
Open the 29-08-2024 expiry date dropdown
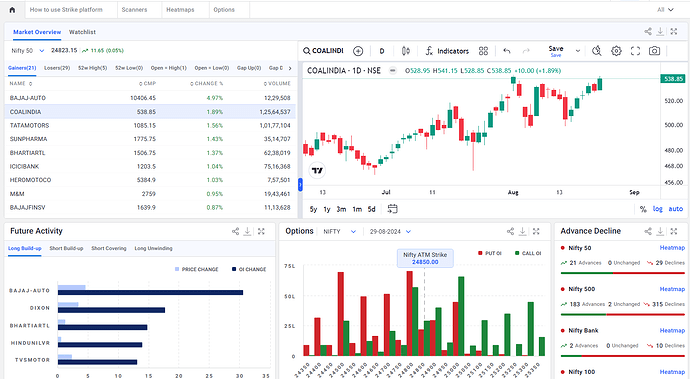point(408,232)
